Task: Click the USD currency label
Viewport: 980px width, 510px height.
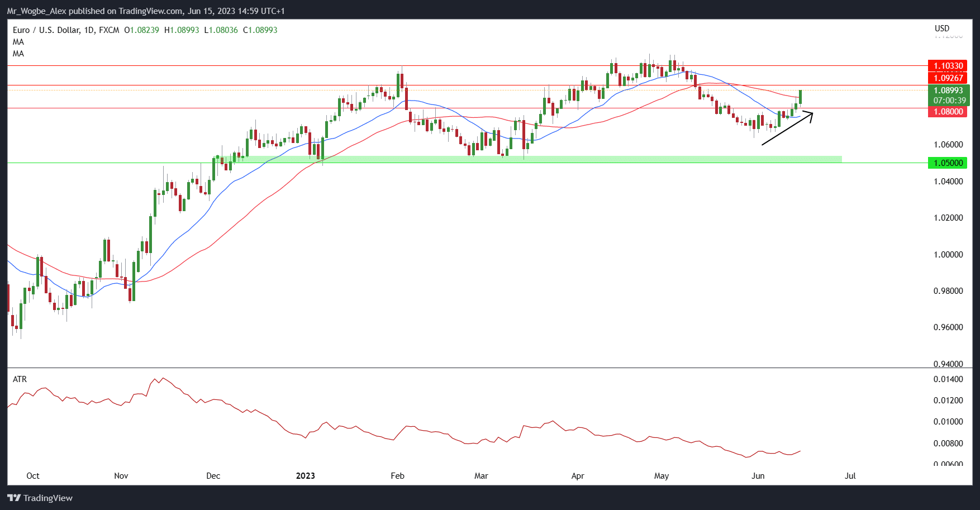Action: (x=942, y=28)
